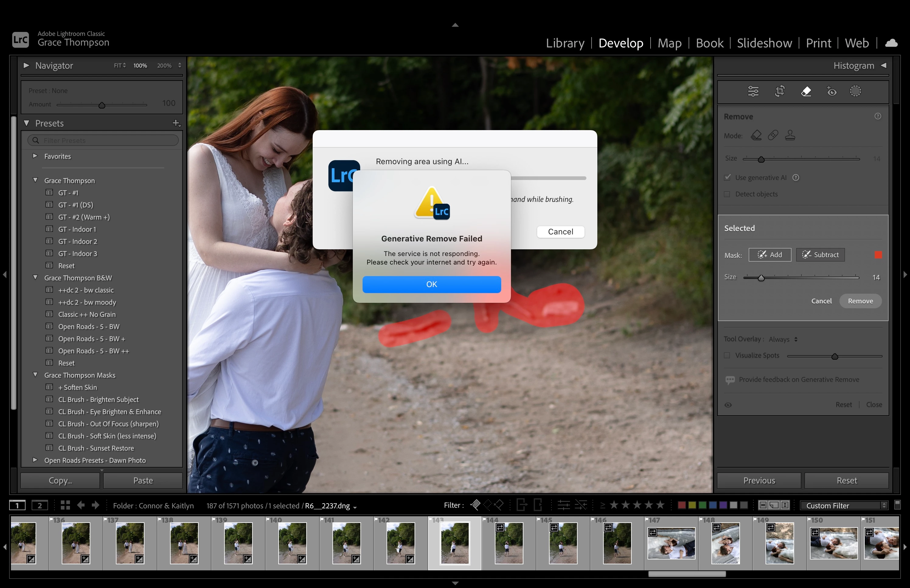The height and width of the screenshot is (588, 910).
Task: Select the Edit sliders icon
Action: [753, 91]
